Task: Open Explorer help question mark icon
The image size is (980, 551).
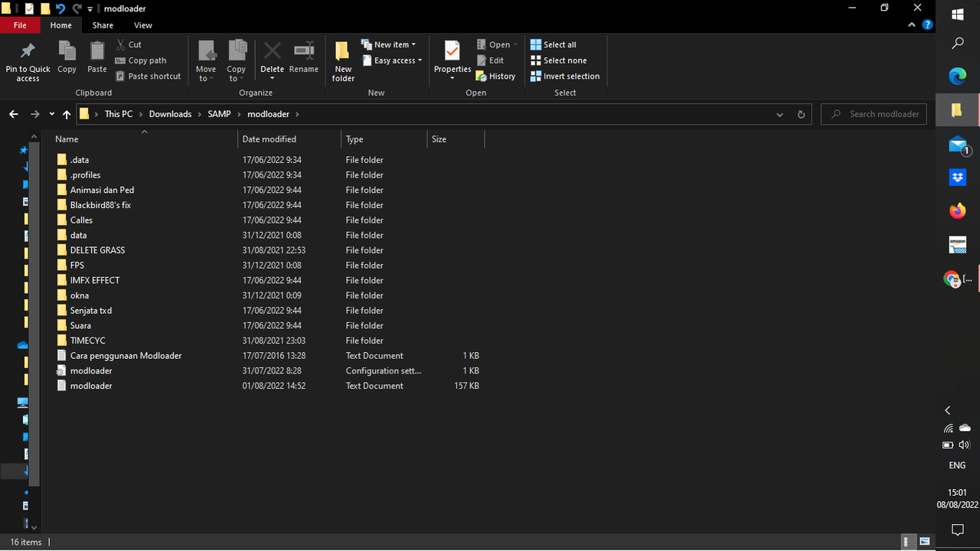Action: [928, 25]
